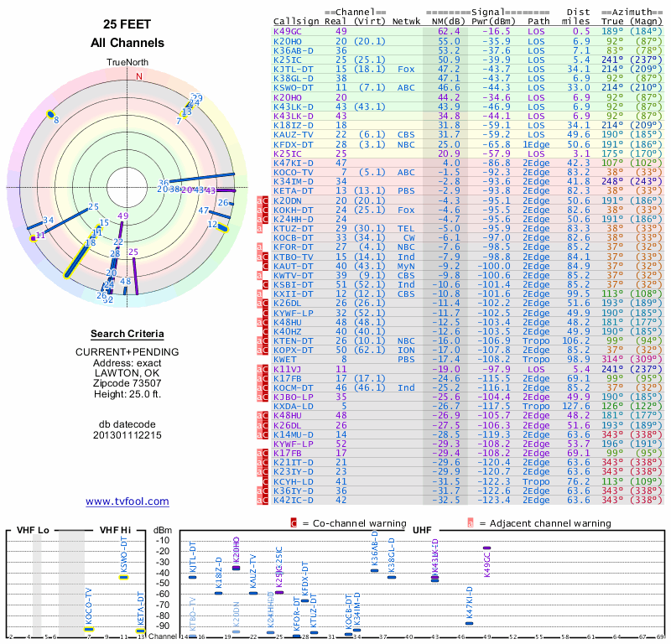The image size is (671, 644).
Task: Click the KSWO-DT callsign in the table
Action: click(294, 88)
